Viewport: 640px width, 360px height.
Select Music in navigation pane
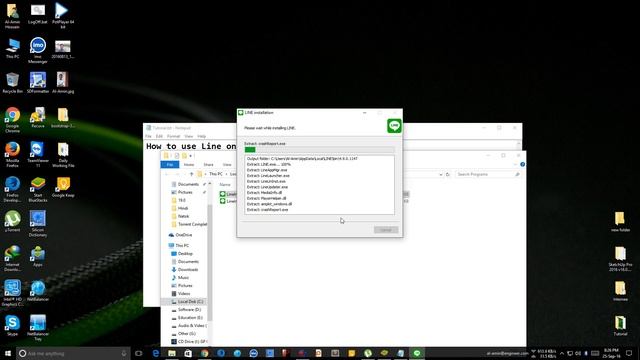pos(180,278)
